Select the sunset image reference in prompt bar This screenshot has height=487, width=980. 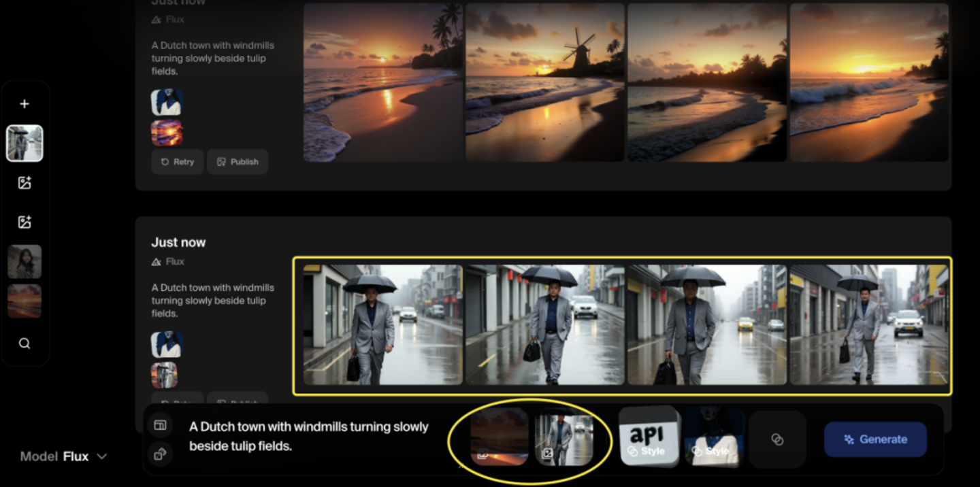click(x=499, y=436)
